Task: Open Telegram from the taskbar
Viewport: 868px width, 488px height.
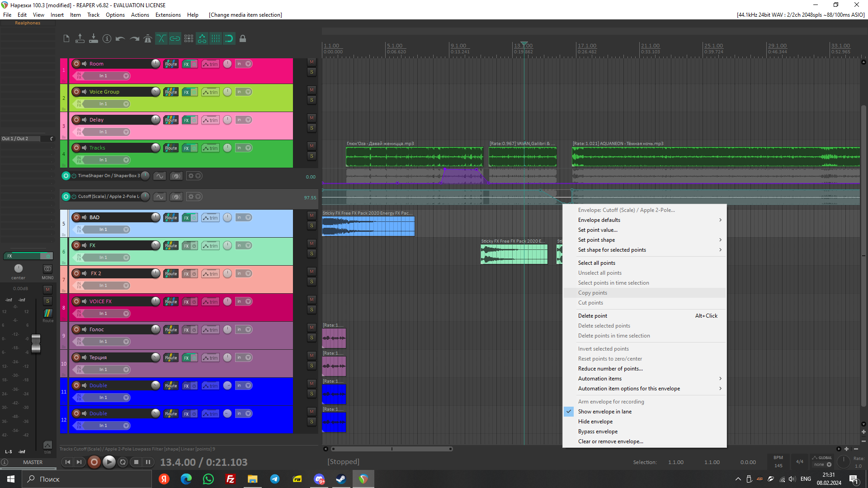Action: click(275, 479)
